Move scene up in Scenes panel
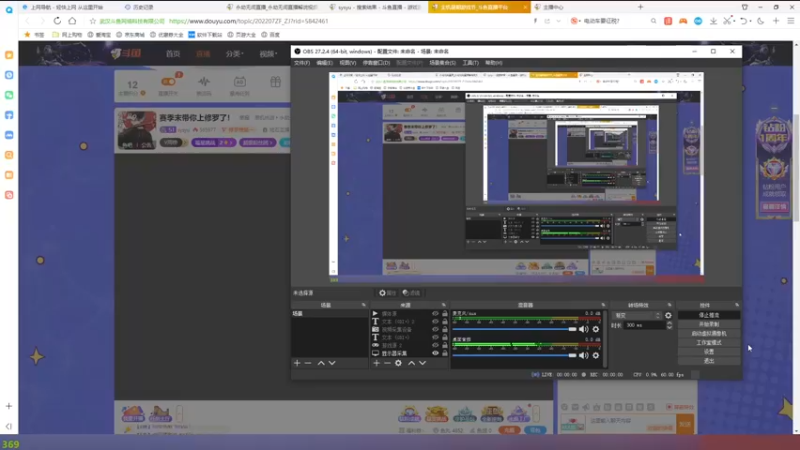This screenshot has width=800, height=450. pyautogui.click(x=321, y=363)
